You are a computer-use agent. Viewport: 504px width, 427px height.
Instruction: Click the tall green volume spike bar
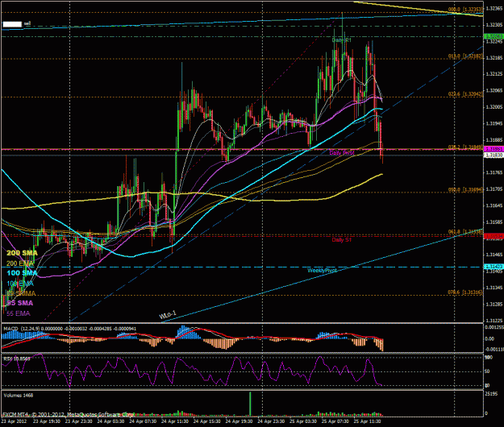[250, 404]
